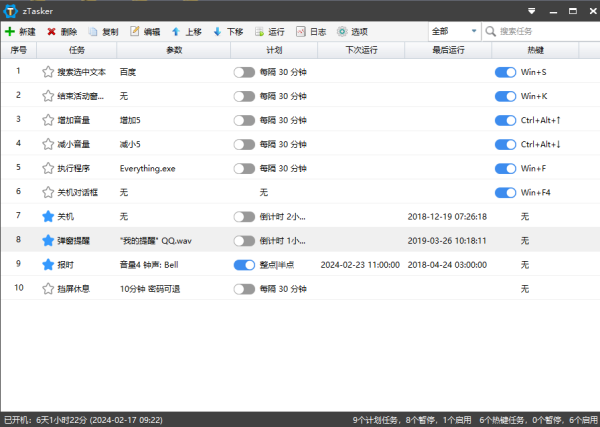
Task: Open Options gear icon
Action: 342,31
